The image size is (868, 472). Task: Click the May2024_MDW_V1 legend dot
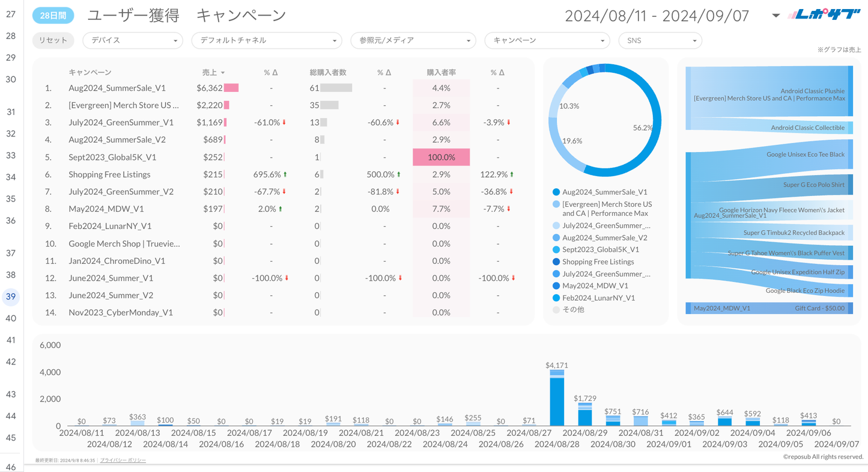pyautogui.click(x=556, y=286)
